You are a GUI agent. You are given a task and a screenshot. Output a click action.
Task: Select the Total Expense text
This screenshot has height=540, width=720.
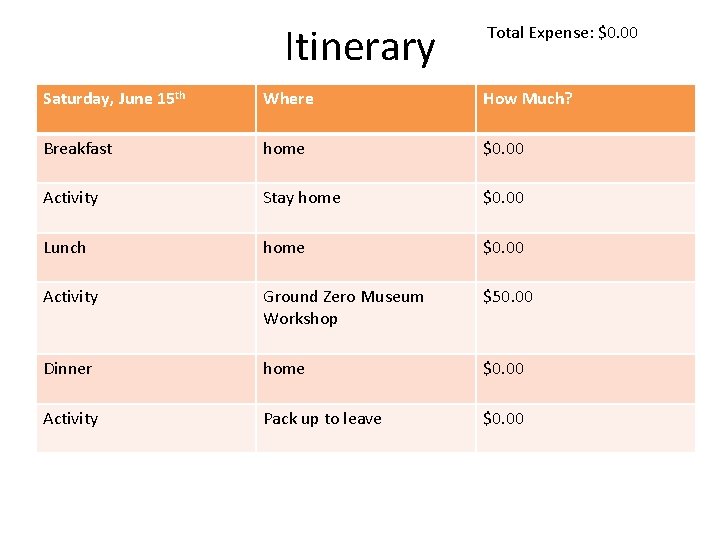(x=561, y=33)
